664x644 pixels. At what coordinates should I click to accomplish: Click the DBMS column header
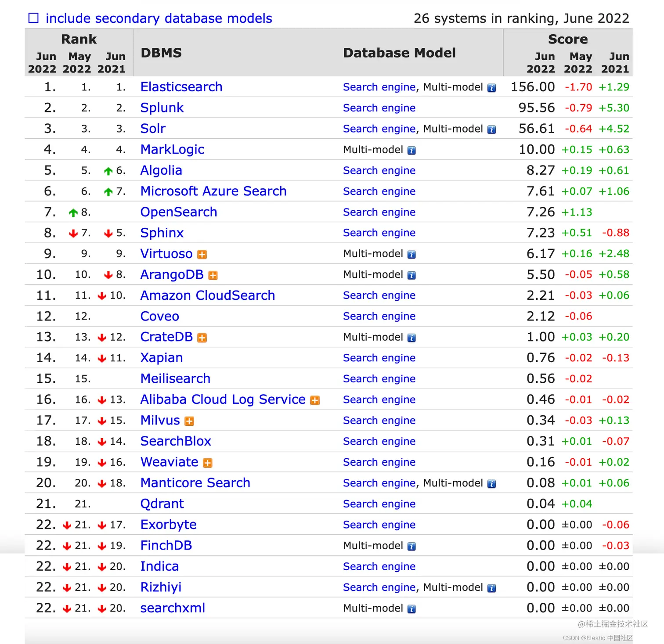(161, 53)
